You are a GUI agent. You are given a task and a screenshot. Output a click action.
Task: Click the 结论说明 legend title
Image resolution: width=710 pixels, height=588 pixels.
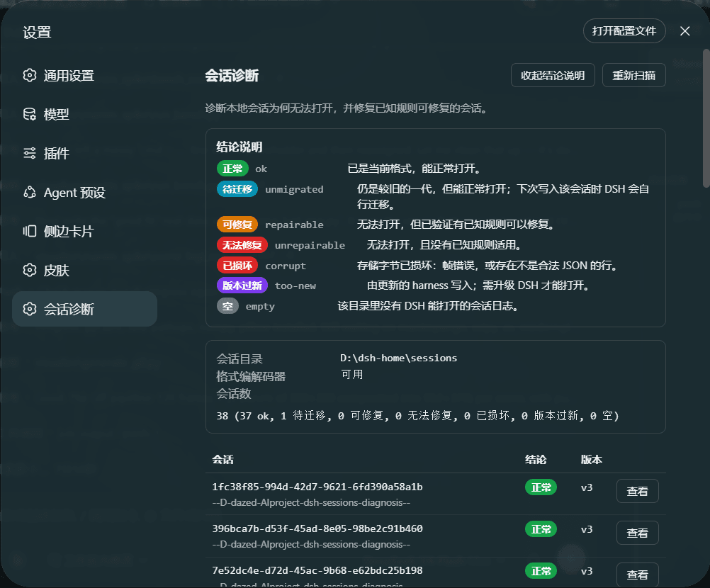pyautogui.click(x=239, y=147)
